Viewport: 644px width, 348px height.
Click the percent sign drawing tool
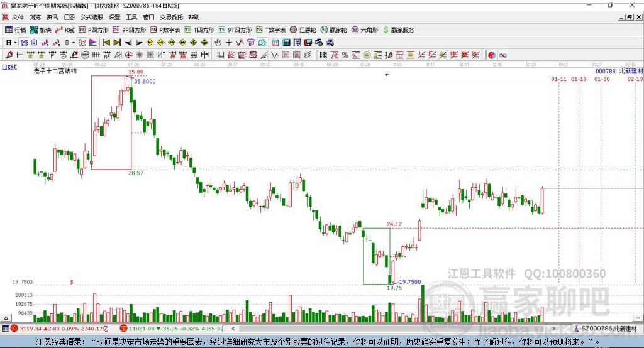[345, 55]
